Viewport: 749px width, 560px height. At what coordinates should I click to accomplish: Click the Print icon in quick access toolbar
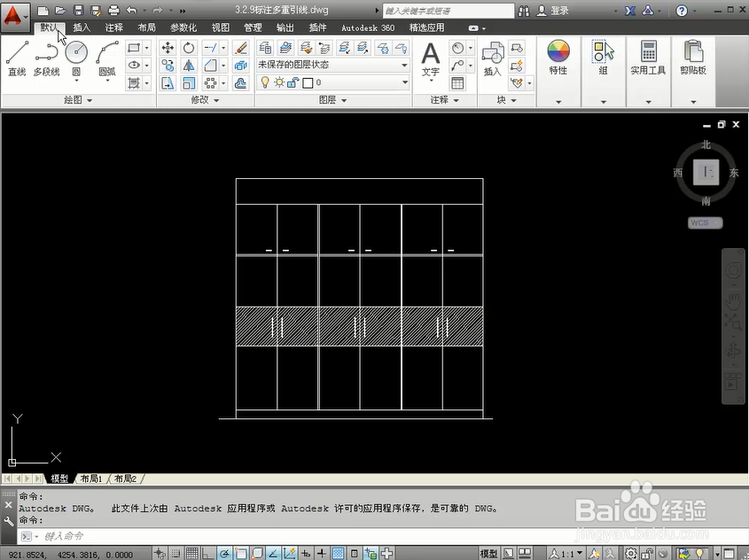tap(113, 10)
